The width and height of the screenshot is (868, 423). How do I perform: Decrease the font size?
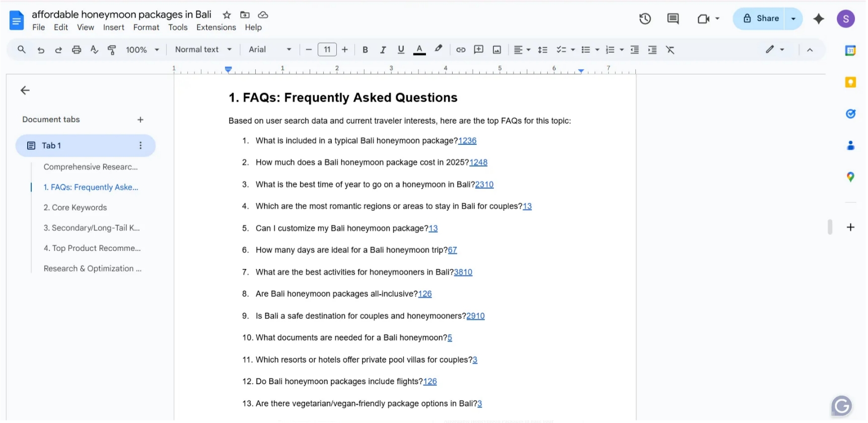point(309,49)
